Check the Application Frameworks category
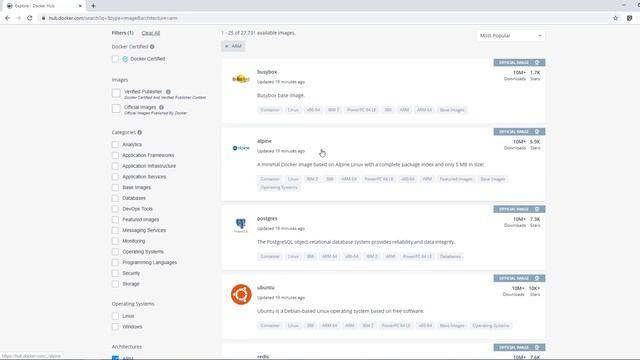This screenshot has width=640, height=360. [116, 155]
